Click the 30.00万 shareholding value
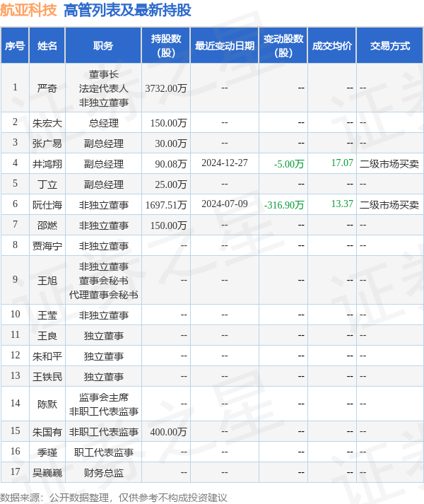424x504 pixels. click(x=171, y=143)
